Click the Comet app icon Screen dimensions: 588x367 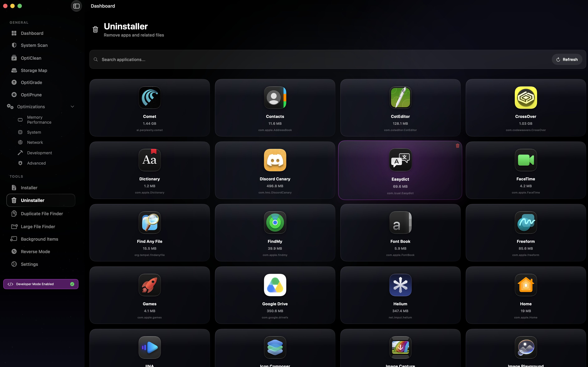pos(150,98)
